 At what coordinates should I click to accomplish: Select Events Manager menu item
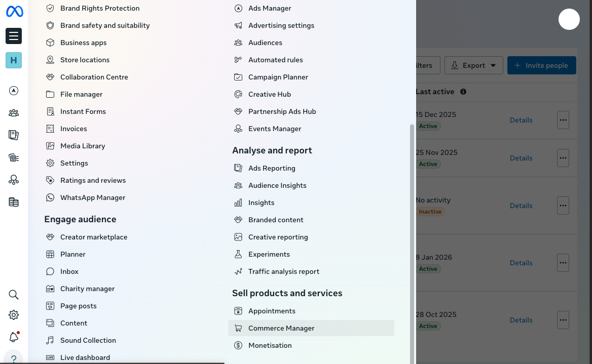pyautogui.click(x=275, y=129)
